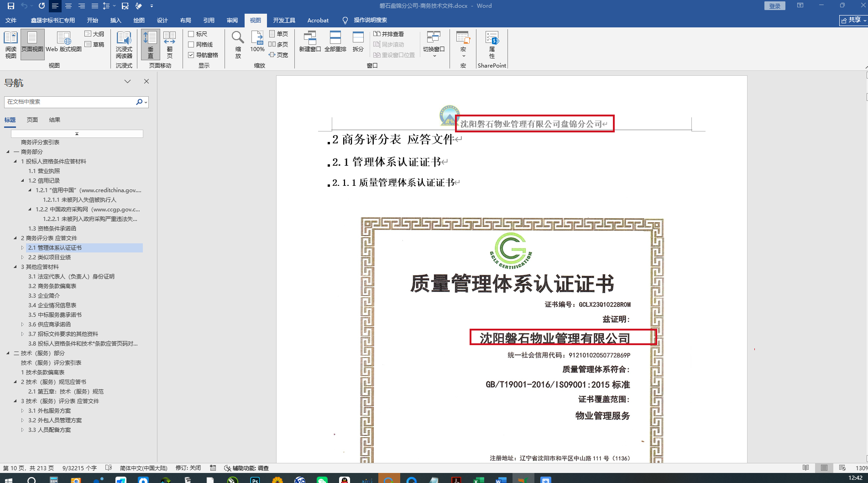
Task: Open the 文件 (File) menu tab
Action: coord(11,20)
